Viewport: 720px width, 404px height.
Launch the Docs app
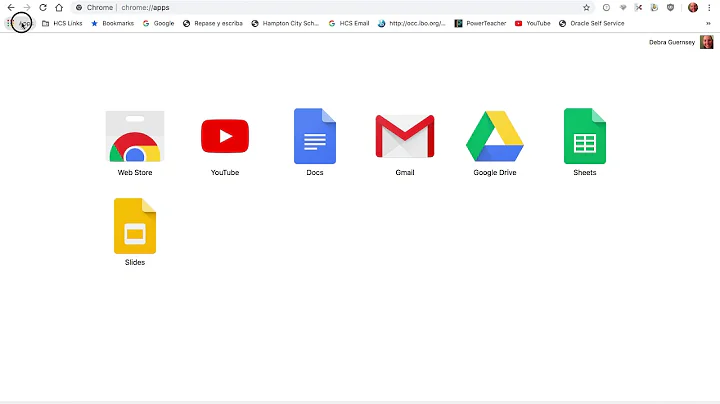point(315,142)
